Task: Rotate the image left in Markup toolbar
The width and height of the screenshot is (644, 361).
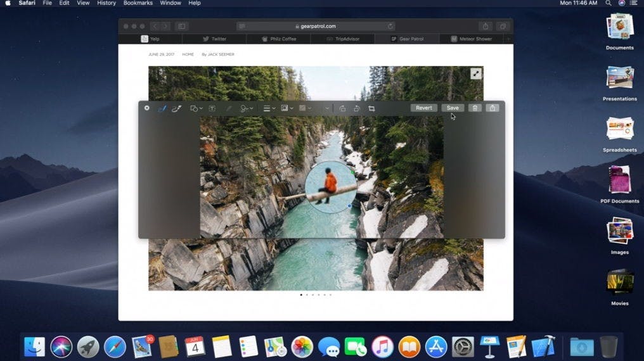Action: 342,108
